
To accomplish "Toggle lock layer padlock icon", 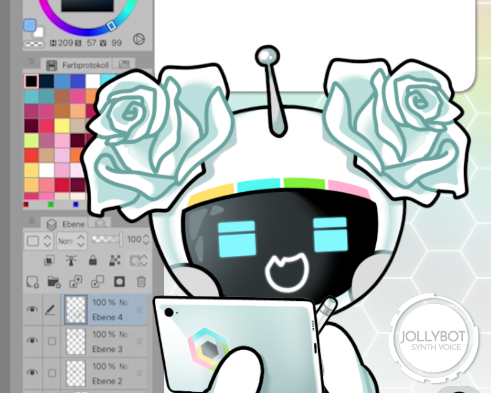I will [93, 260].
